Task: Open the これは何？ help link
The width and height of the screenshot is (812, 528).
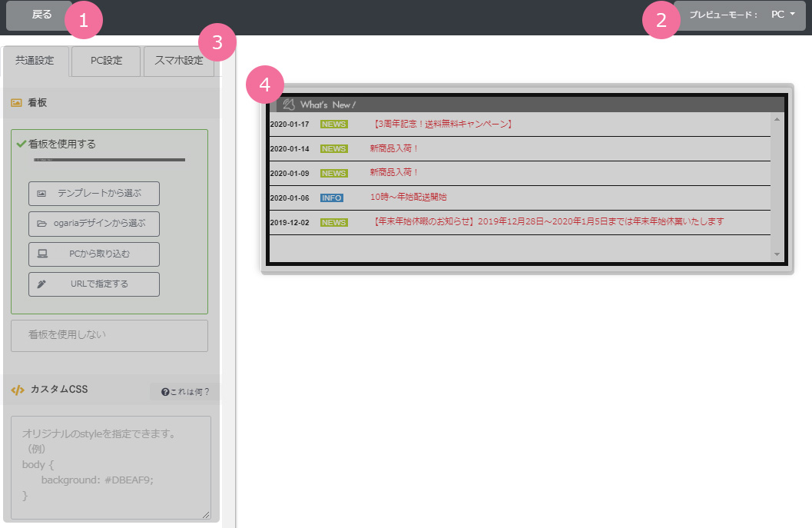Action: [x=185, y=392]
